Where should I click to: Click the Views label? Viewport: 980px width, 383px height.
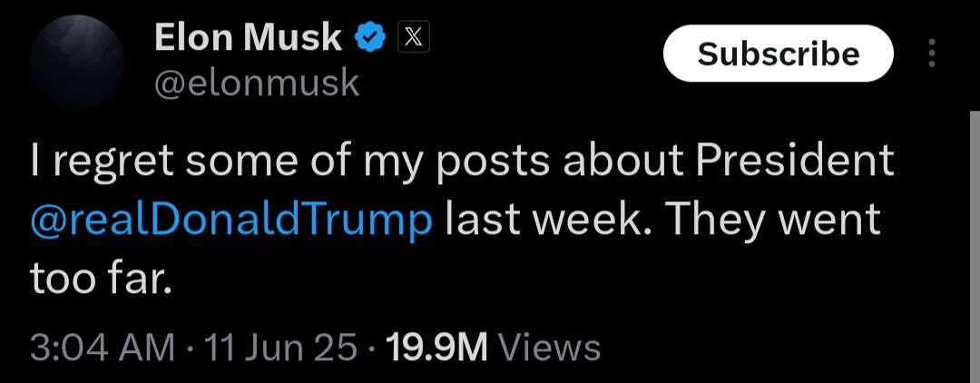(551, 348)
